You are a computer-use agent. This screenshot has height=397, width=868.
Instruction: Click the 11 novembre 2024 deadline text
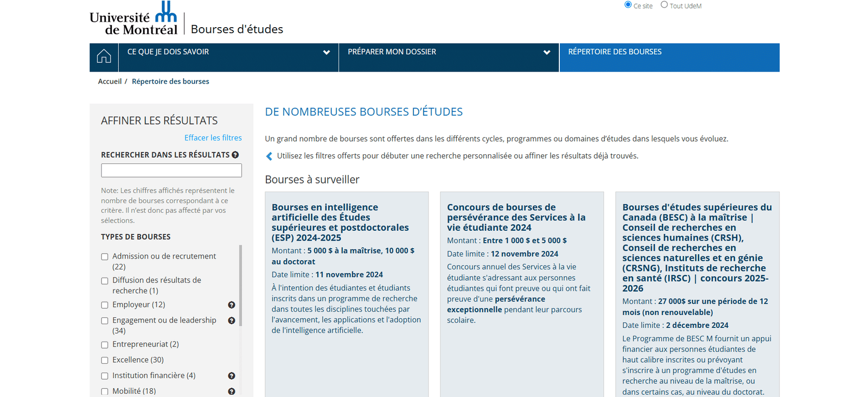click(349, 275)
